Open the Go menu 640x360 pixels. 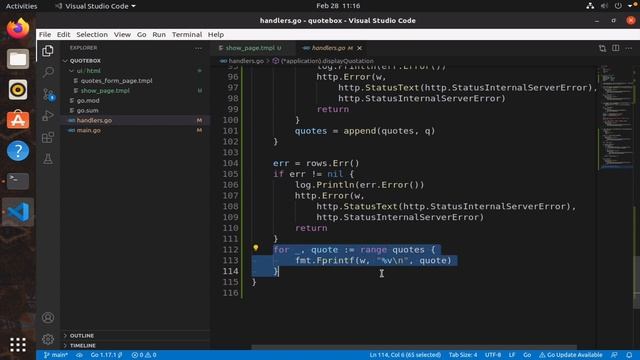141,35
